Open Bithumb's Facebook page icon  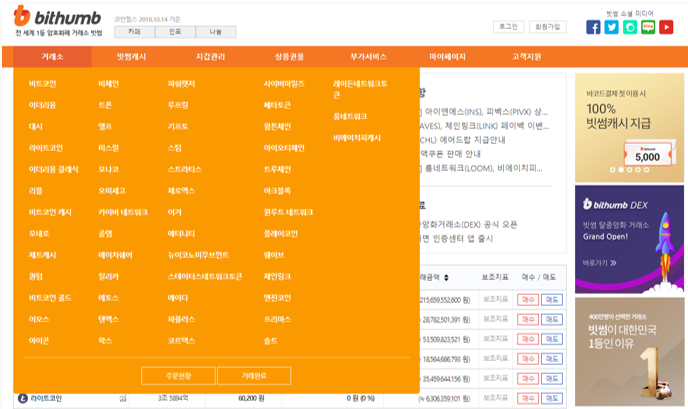click(593, 27)
